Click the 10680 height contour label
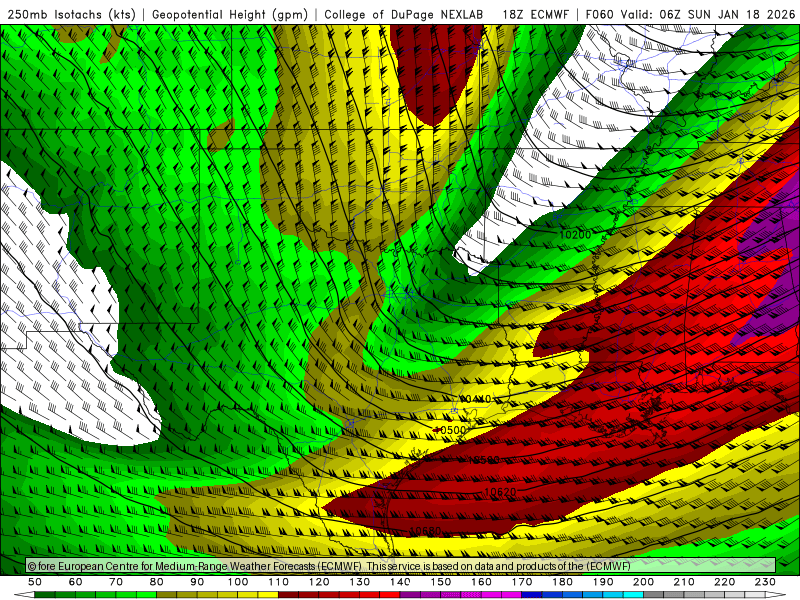Viewport: 800px width, 600px height. pos(426,531)
